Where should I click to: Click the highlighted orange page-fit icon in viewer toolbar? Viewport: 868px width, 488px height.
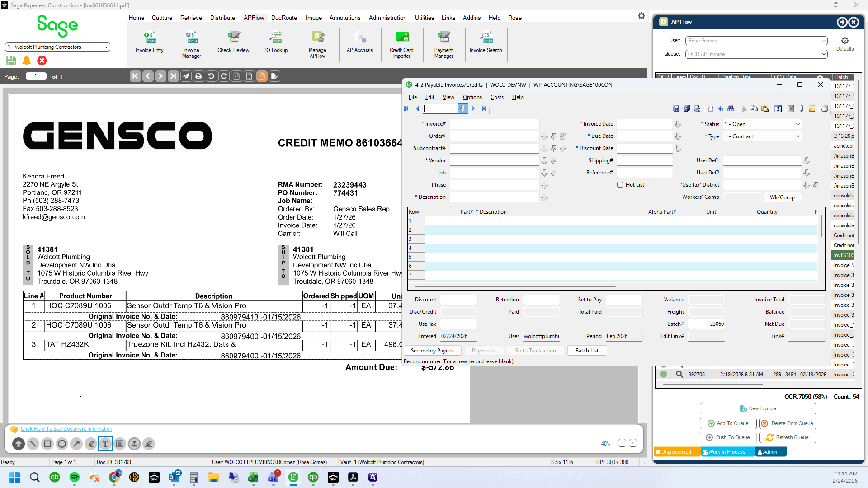point(262,76)
